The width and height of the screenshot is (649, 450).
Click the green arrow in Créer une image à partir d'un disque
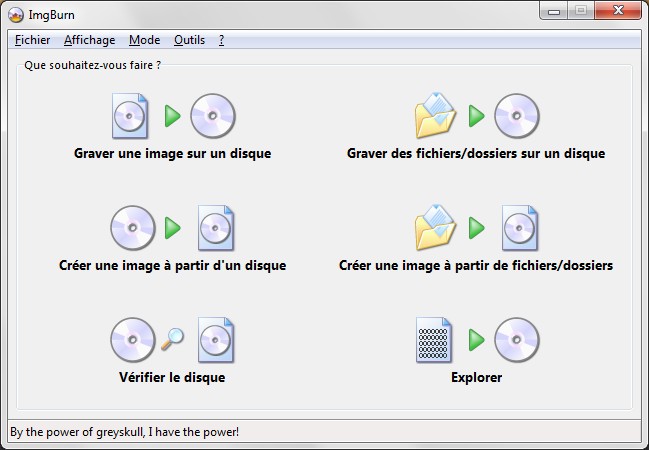(x=173, y=228)
